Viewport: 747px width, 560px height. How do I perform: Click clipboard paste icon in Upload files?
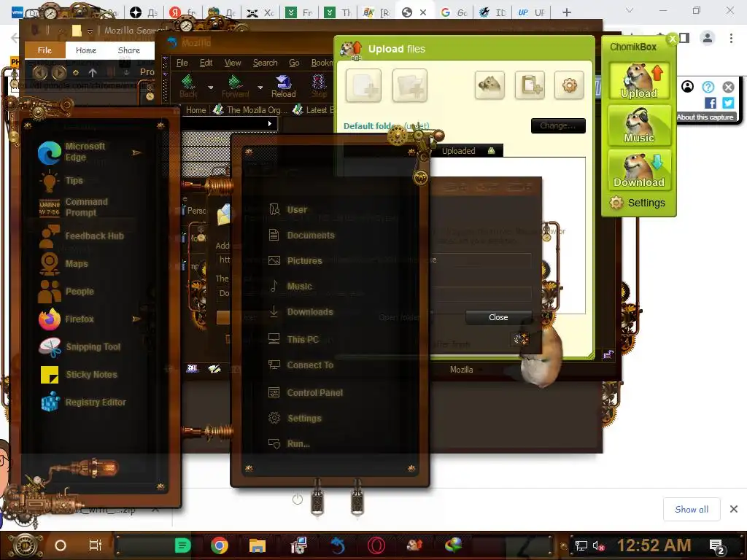tap(530, 85)
